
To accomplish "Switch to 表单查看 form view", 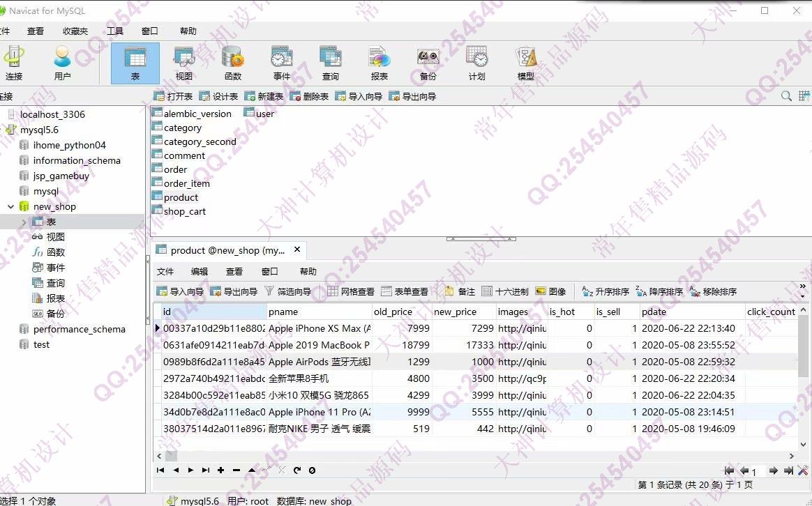I will coord(405,291).
